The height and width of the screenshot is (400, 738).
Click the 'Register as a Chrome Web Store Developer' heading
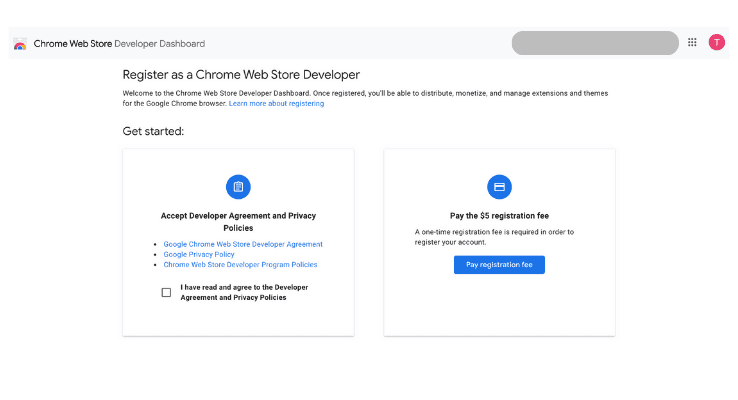tap(240, 75)
